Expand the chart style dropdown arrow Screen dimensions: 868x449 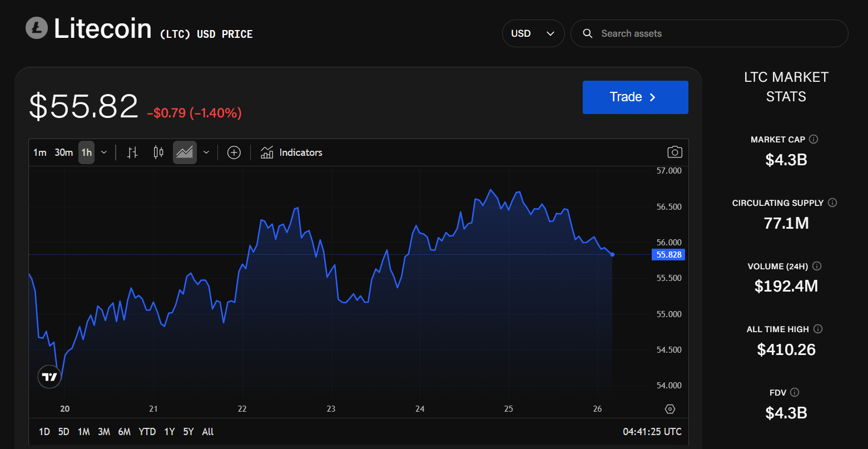tap(206, 152)
